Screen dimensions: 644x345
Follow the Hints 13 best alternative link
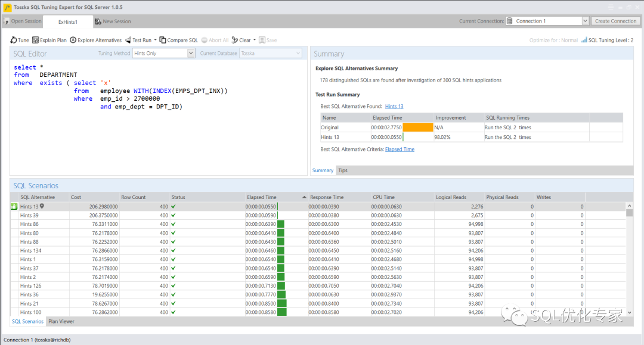[x=394, y=106]
